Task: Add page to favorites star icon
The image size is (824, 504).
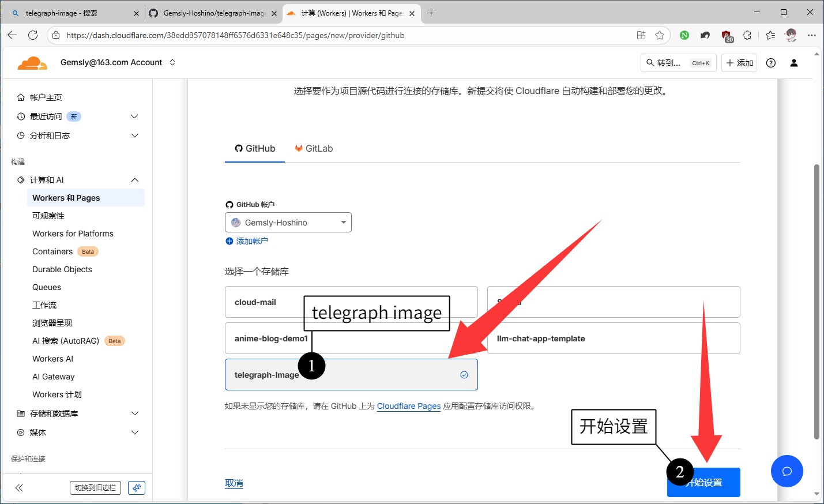Action: coord(660,35)
